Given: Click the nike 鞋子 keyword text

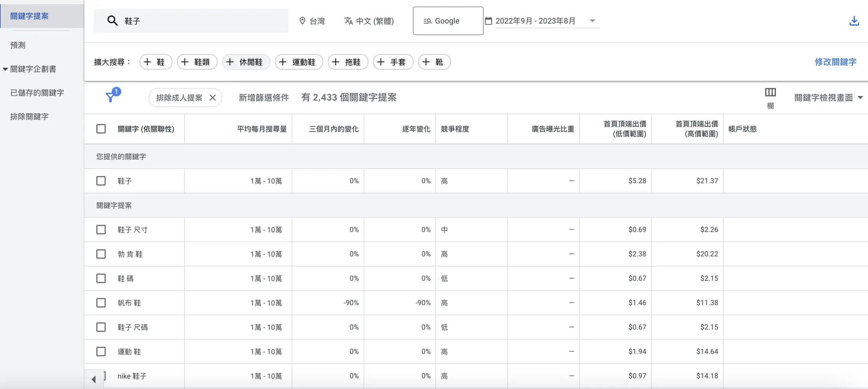Looking at the screenshot, I should coord(132,376).
